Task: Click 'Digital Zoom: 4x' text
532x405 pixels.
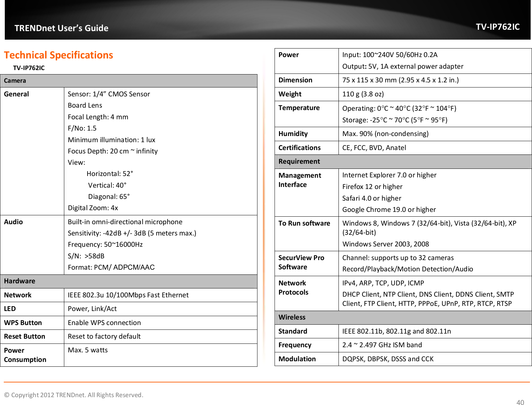Action: (x=93, y=208)
